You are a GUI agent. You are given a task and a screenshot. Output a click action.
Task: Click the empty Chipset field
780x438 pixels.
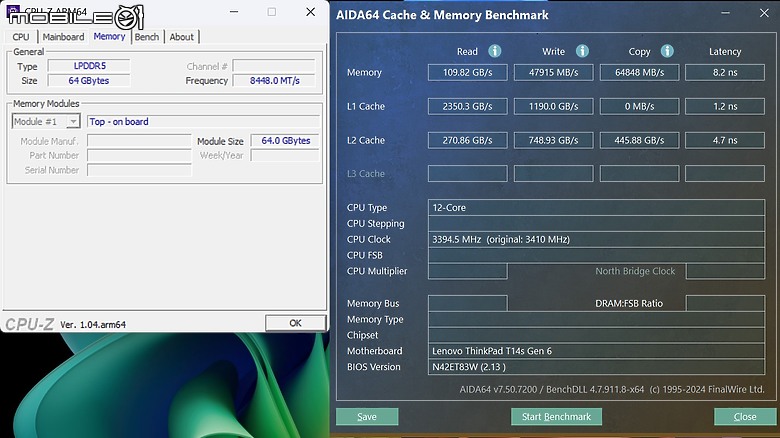(x=596, y=335)
